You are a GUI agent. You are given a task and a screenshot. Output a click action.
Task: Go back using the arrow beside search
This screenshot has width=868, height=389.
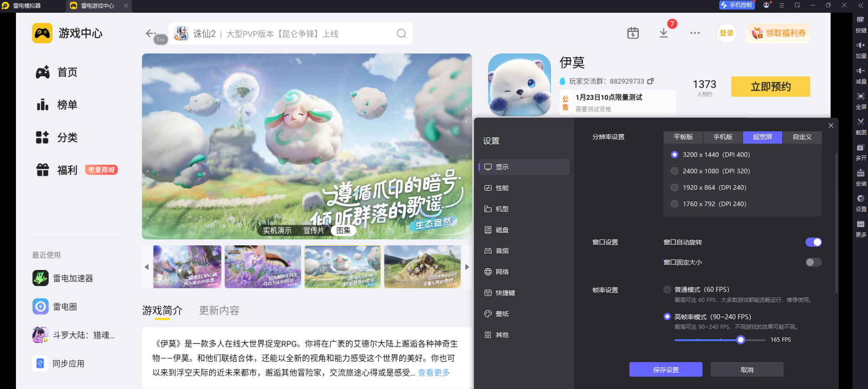click(151, 33)
